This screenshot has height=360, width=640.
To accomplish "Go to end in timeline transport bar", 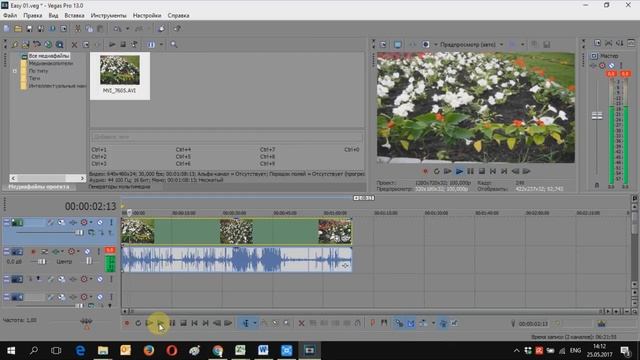I will pyautogui.click(x=206, y=323).
